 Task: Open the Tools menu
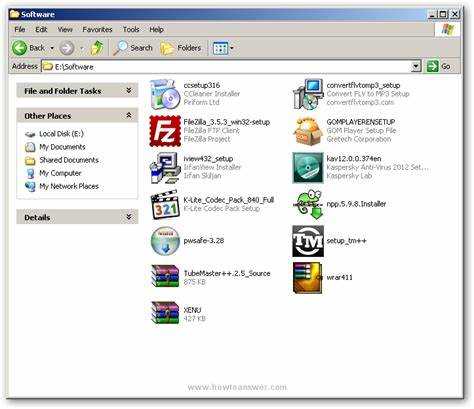[x=131, y=29]
